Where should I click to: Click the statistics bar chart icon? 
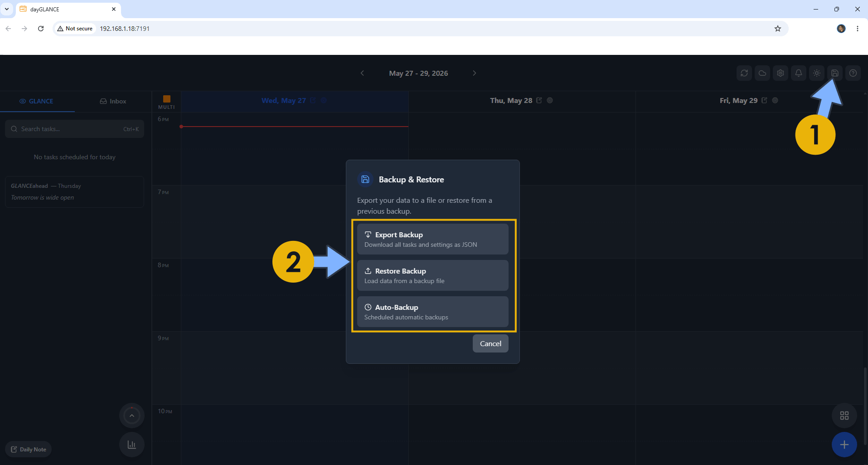132,445
